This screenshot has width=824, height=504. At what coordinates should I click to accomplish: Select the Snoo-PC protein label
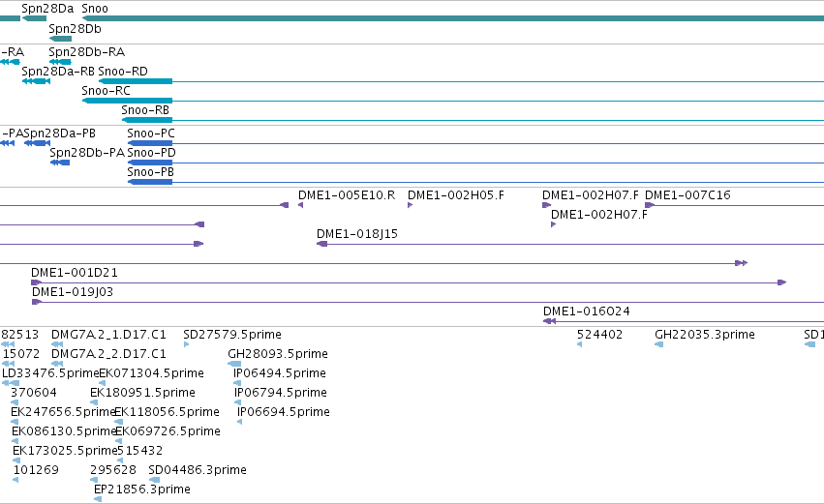151,133
